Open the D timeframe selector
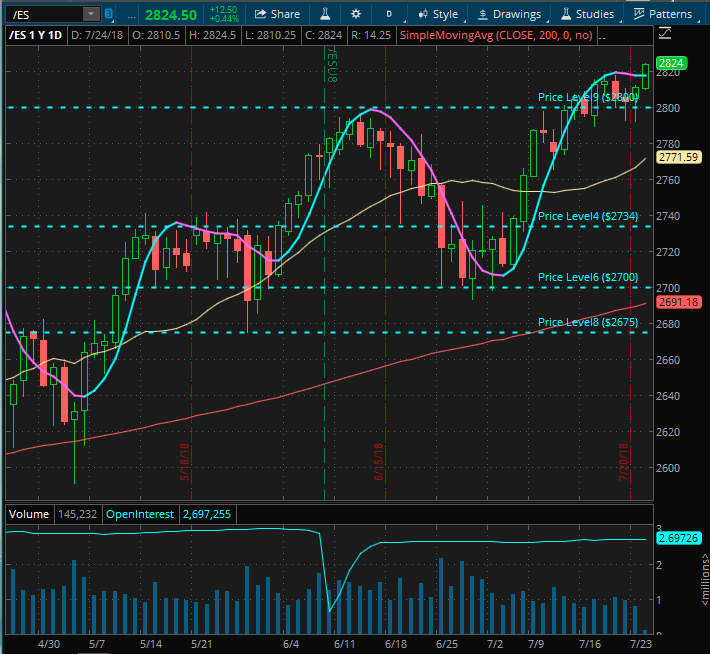This screenshot has height=654, width=710. (x=389, y=14)
